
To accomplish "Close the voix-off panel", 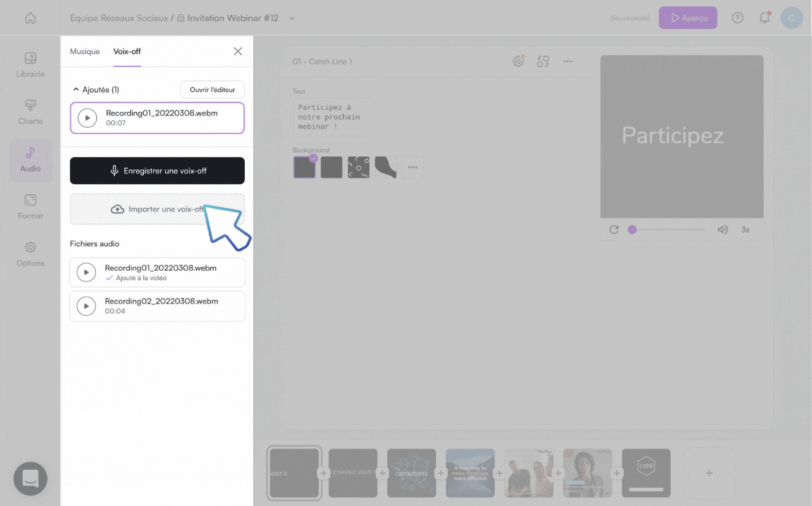I will (x=238, y=51).
